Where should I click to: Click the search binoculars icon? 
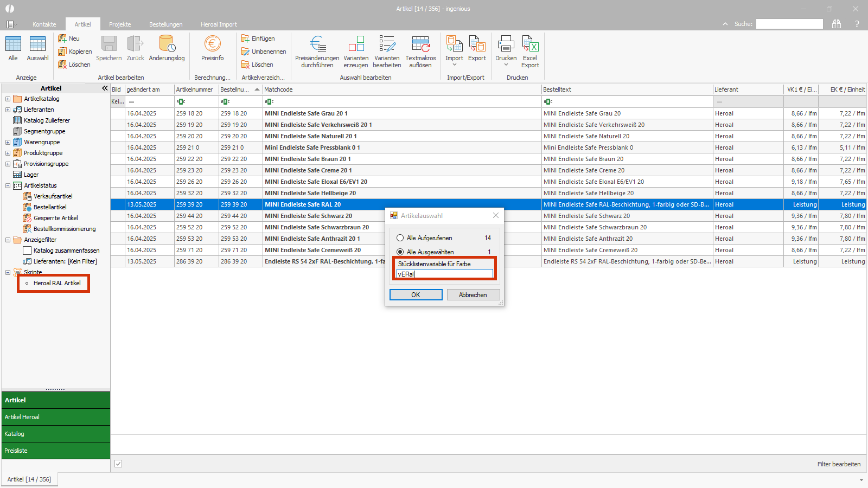[837, 24]
